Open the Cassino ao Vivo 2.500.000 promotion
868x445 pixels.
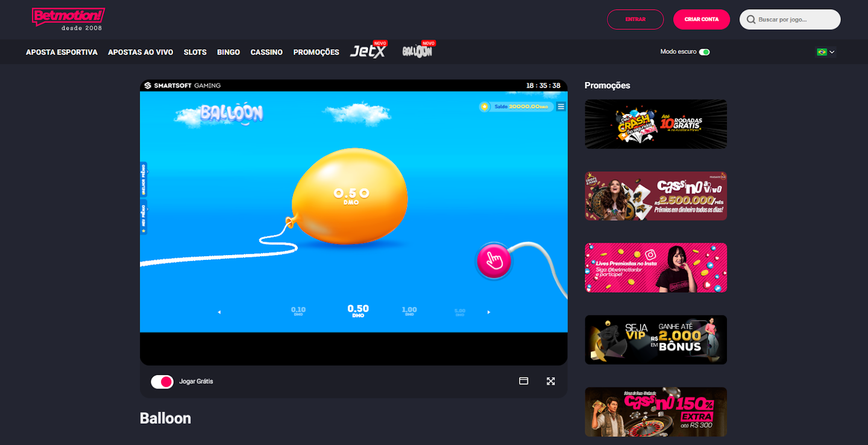pos(656,196)
